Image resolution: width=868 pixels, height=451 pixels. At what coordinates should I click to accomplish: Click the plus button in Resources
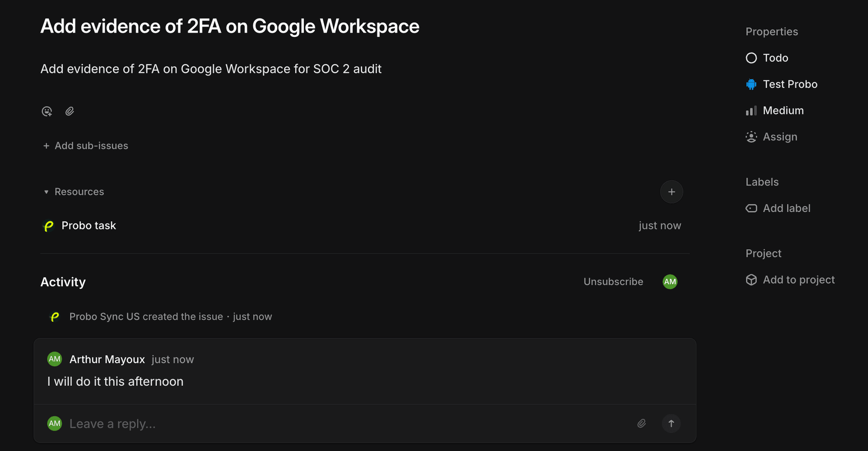(x=672, y=192)
